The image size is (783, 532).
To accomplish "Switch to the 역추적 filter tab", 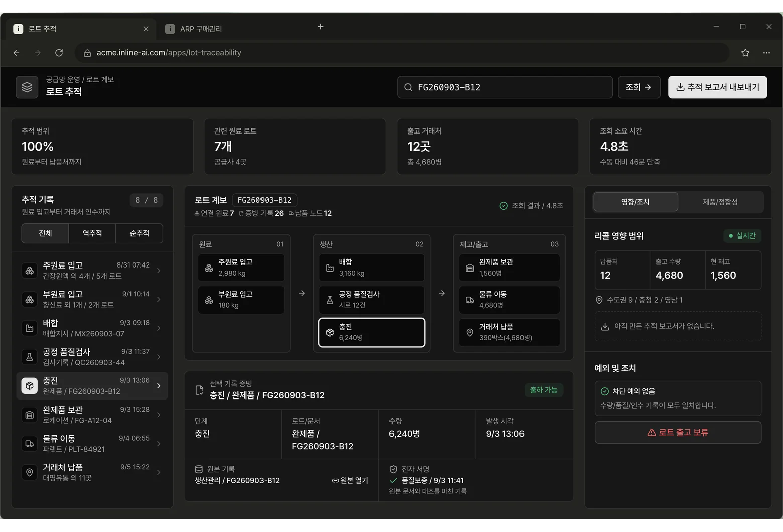I will (x=92, y=233).
